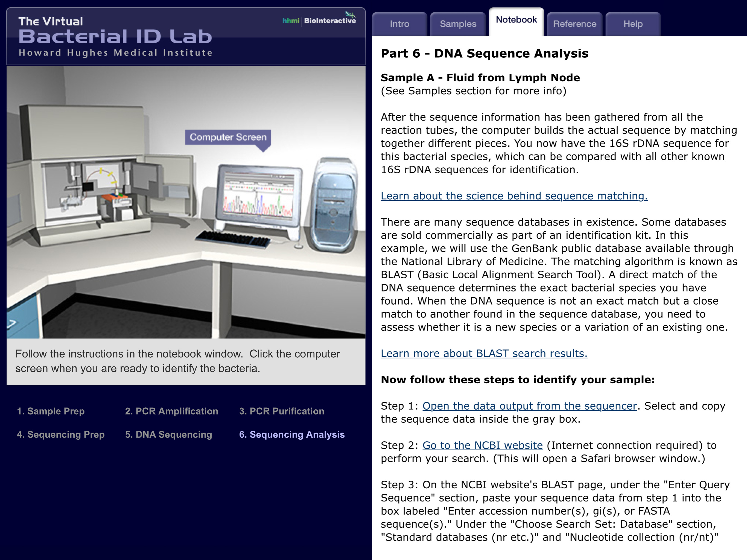Switch to the Intro tab
The image size is (747, 560).
tap(399, 24)
